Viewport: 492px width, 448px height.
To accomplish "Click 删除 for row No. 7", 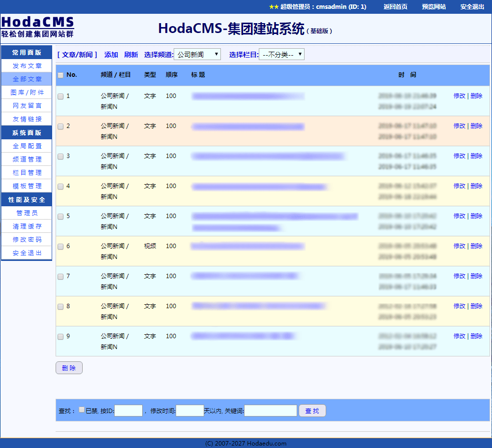I will (x=476, y=276).
